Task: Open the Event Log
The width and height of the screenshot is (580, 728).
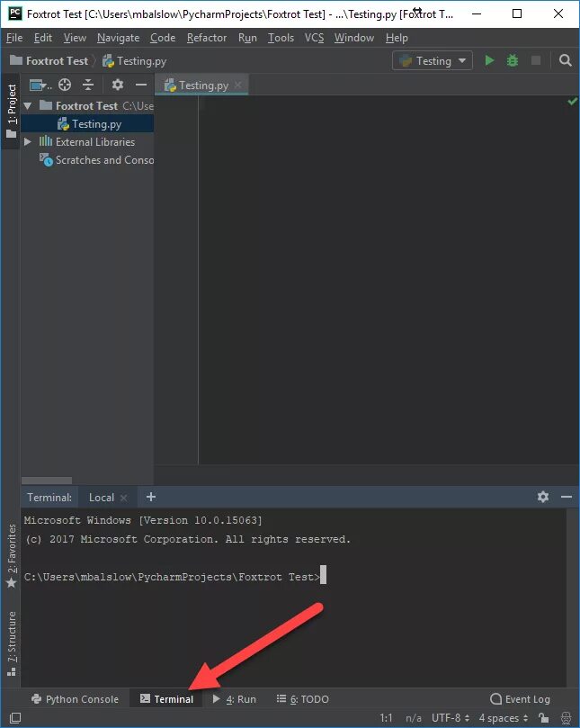Action: click(520, 699)
